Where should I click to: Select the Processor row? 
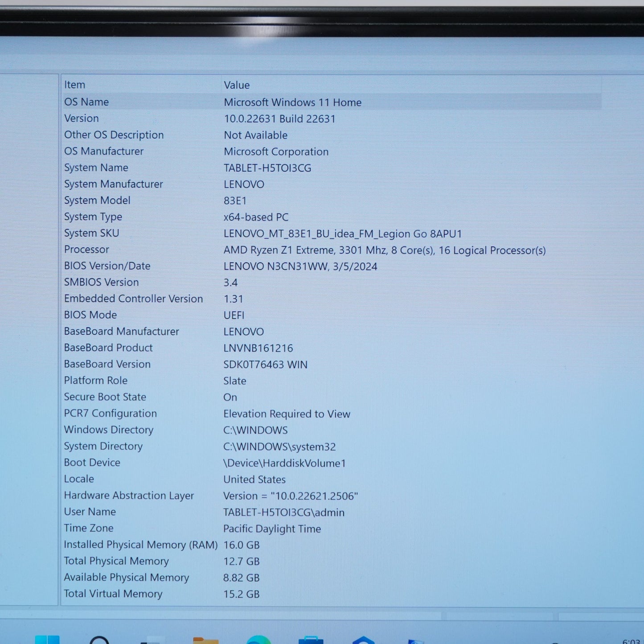tap(332, 250)
